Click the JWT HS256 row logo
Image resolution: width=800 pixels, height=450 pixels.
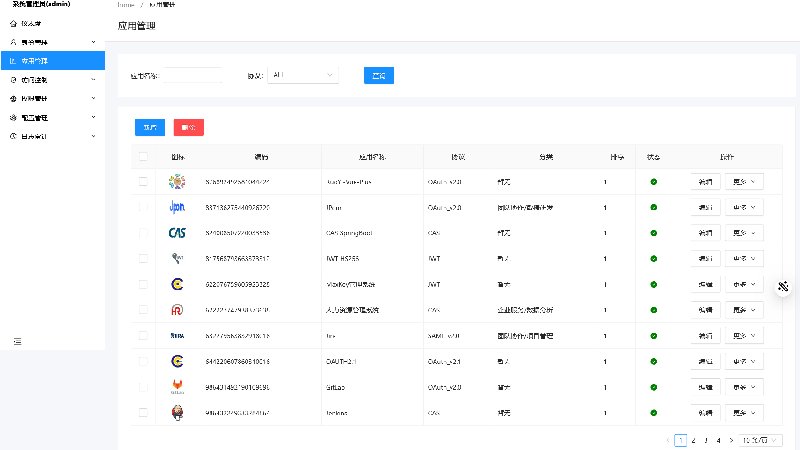pos(177,259)
